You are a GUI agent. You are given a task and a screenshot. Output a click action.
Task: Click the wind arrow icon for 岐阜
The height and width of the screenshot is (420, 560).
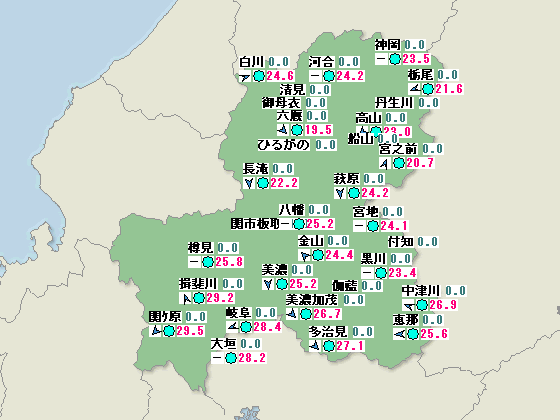(233, 326)
